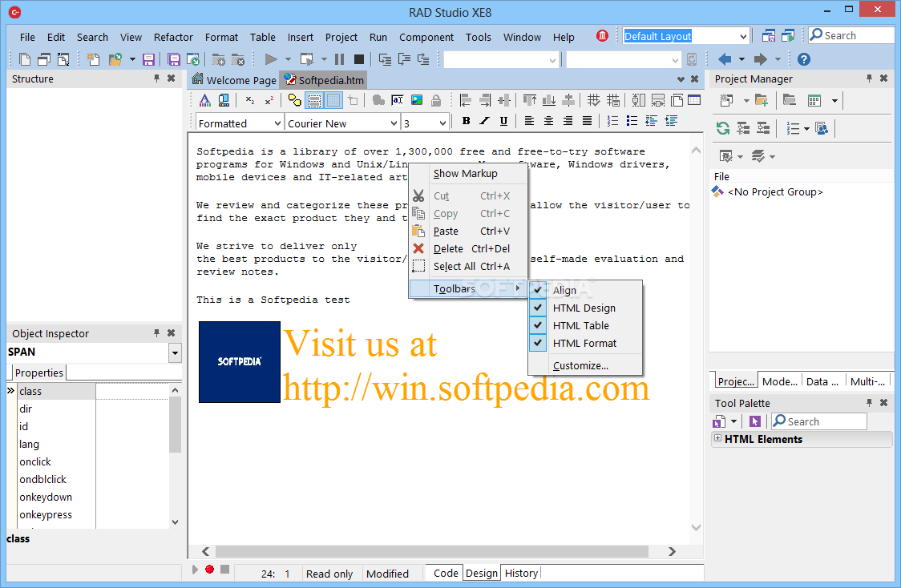The width and height of the screenshot is (901, 588).
Task: Open the Component menu
Action: coord(426,37)
